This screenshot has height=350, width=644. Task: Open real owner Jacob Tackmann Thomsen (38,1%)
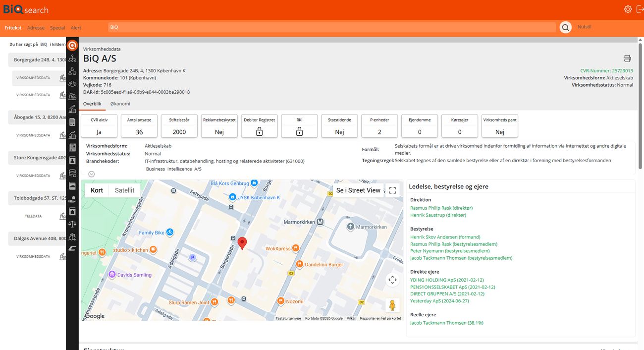click(447, 323)
